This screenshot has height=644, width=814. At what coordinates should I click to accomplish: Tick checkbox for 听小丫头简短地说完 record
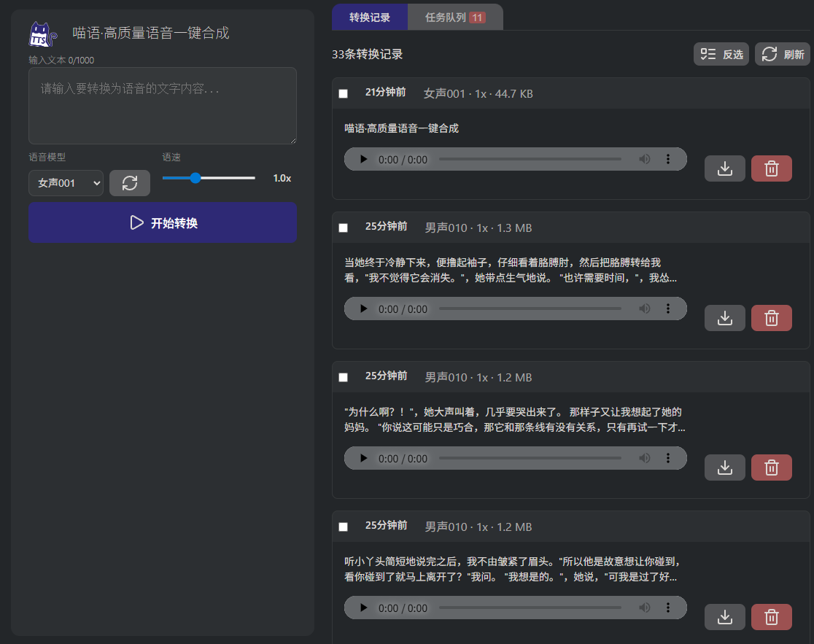(x=343, y=527)
